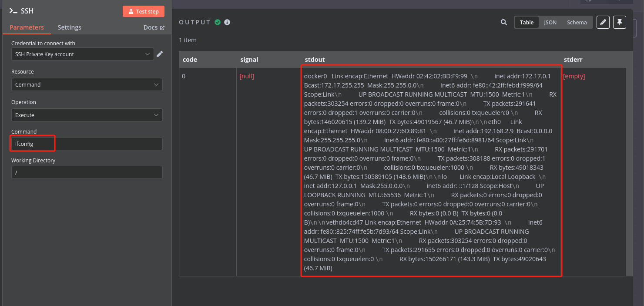Expand the SSH Private Key account dropdown

[82, 54]
